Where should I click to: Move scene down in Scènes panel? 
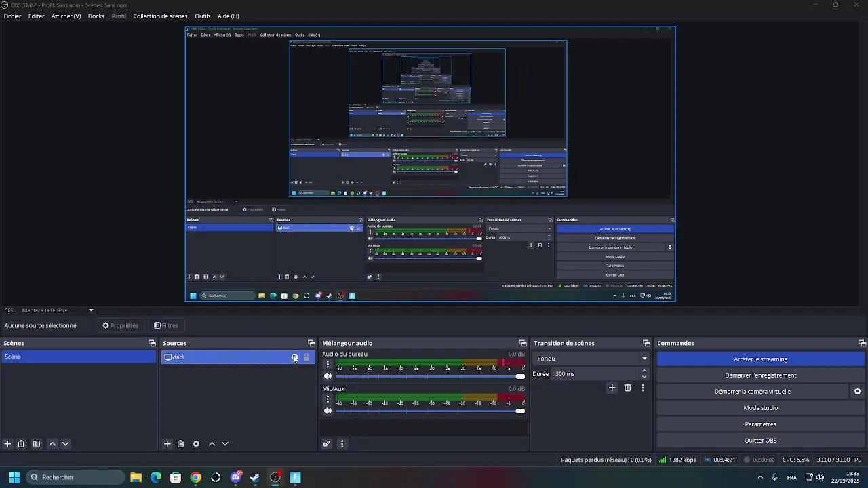tap(66, 444)
